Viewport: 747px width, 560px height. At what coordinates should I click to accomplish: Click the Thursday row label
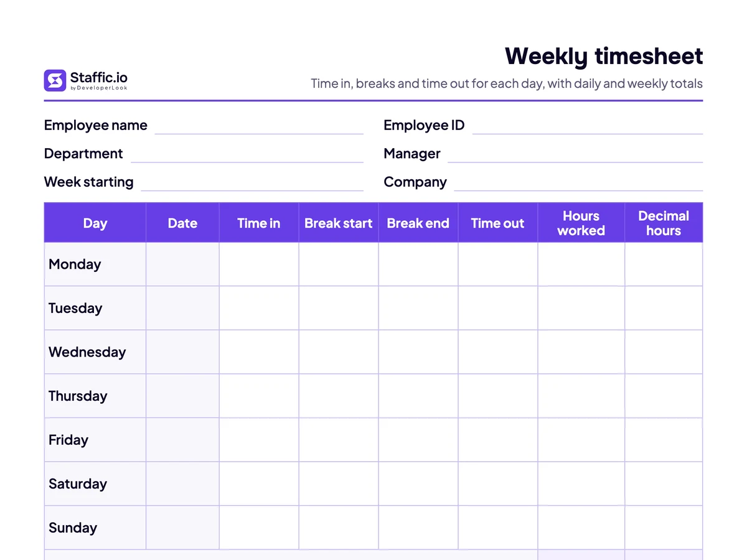(78, 396)
